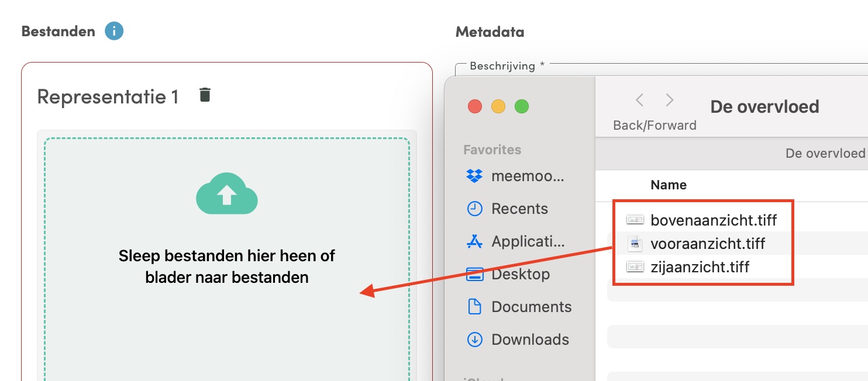This screenshot has height=381, width=868.
Task: Click the zijaanzicht.tiff file icon
Action: (635, 266)
